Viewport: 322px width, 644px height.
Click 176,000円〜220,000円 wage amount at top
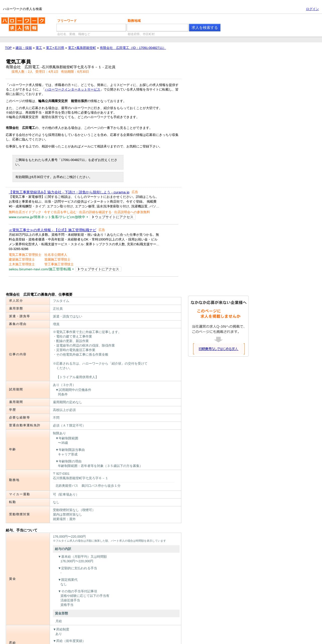click(x=69, y=537)
